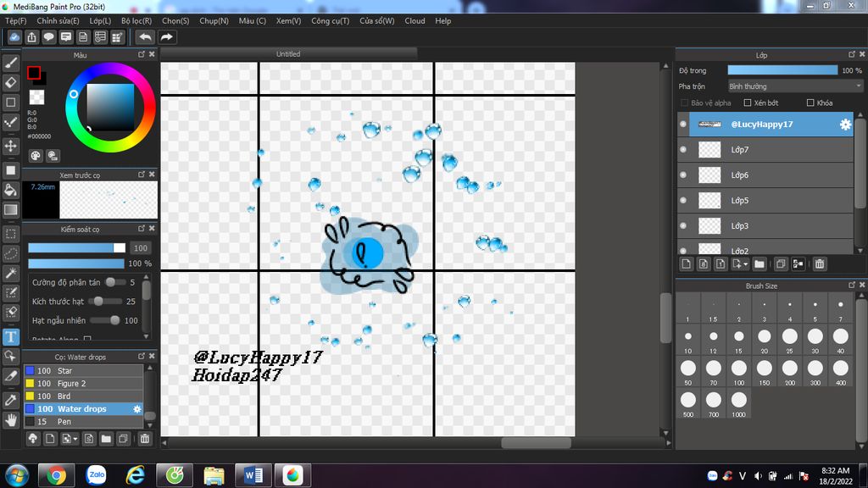
Task: Click the cloud save toolbar icon
Action: pos(14,37)
